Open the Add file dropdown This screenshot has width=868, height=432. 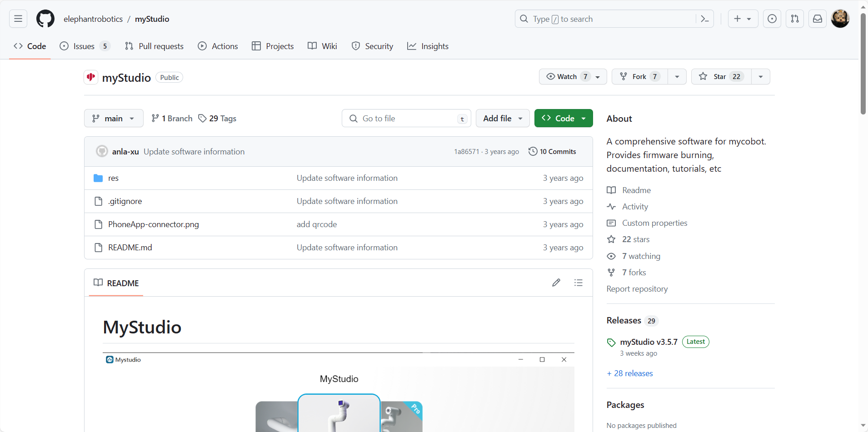point(503,118)
